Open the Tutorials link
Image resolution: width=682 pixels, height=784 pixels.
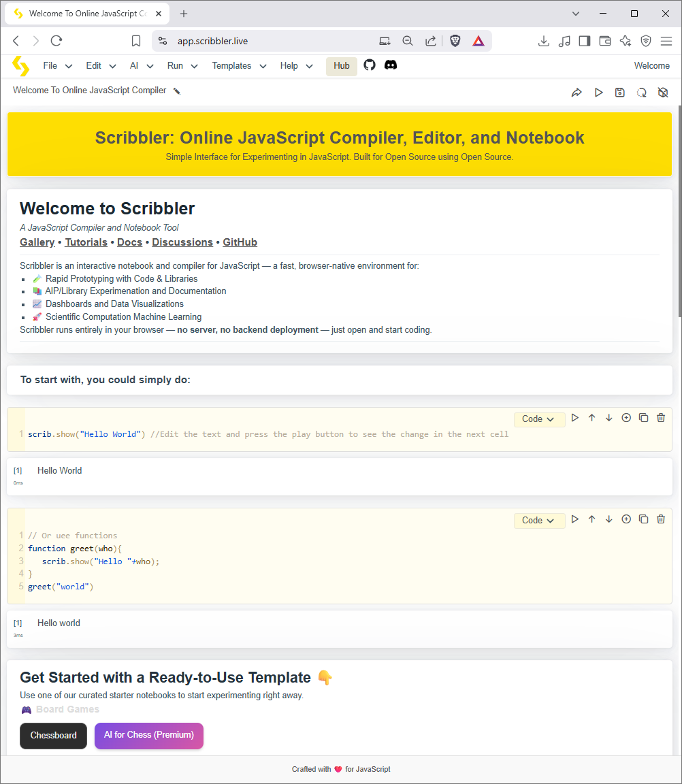click(86, 242)
